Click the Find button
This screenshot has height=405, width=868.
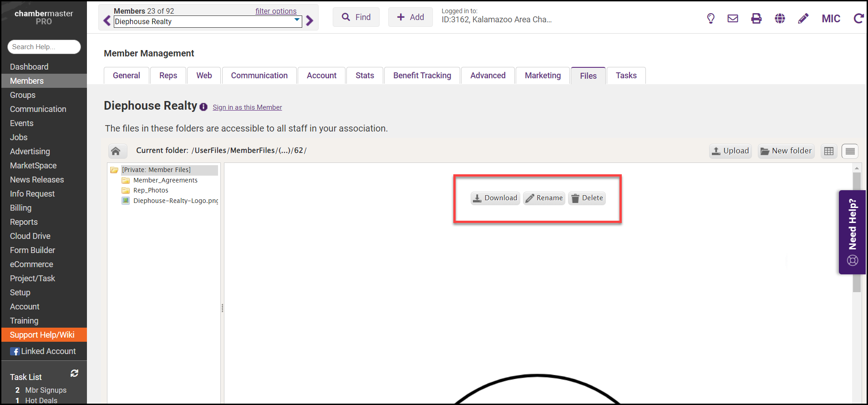tap(356, 17)
